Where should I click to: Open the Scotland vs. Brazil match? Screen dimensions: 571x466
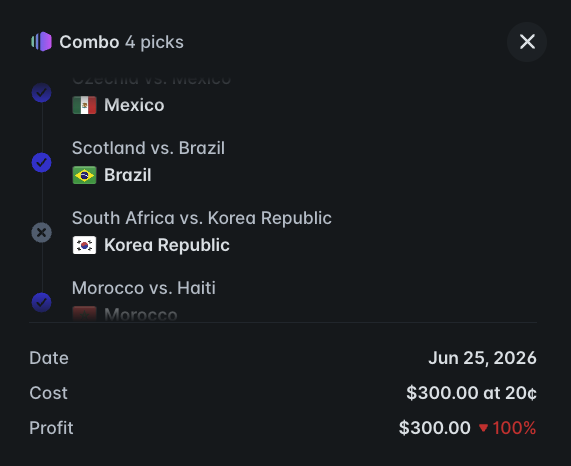(x=148, y=148)
